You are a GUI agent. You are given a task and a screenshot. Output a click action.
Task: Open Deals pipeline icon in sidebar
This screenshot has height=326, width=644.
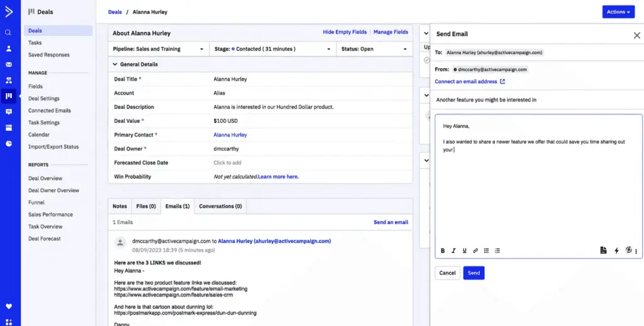[x=9, y=96]
